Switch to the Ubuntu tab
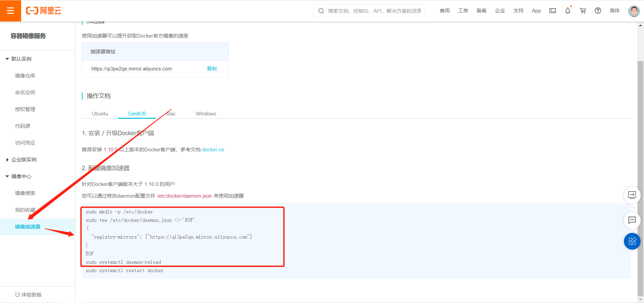This screenshot has height=303, width=644. pyautogui.click(x=100, y=113)
